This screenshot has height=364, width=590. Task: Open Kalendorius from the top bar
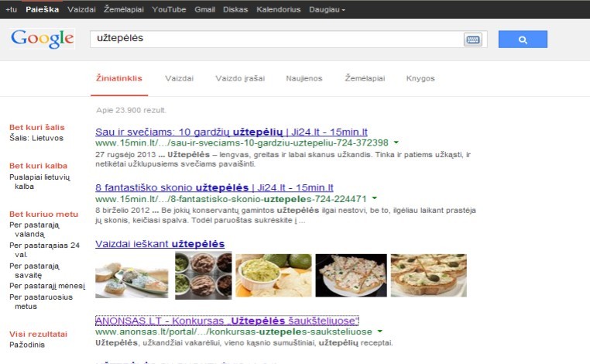click(x=279, y=9)
